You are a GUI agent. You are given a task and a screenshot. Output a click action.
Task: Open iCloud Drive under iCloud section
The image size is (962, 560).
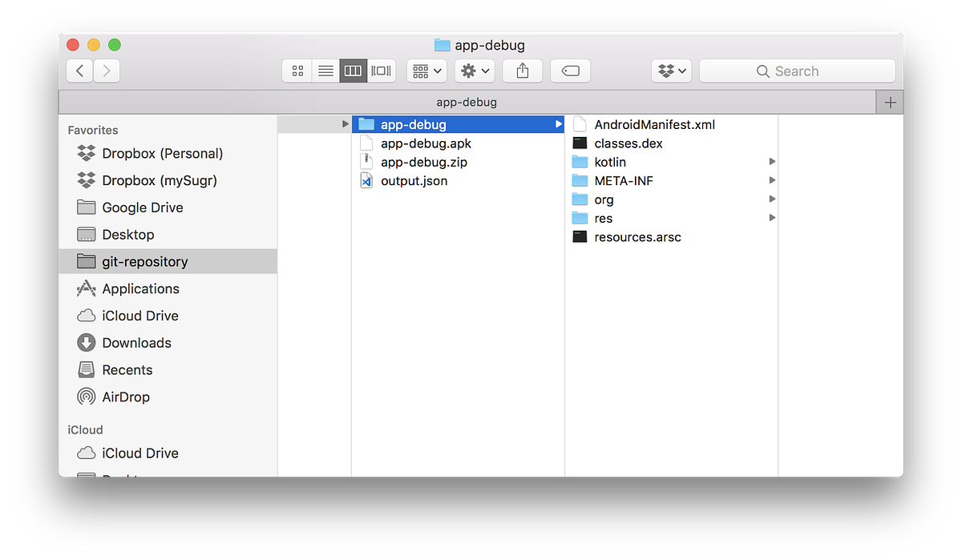click(x=168, y=453)
